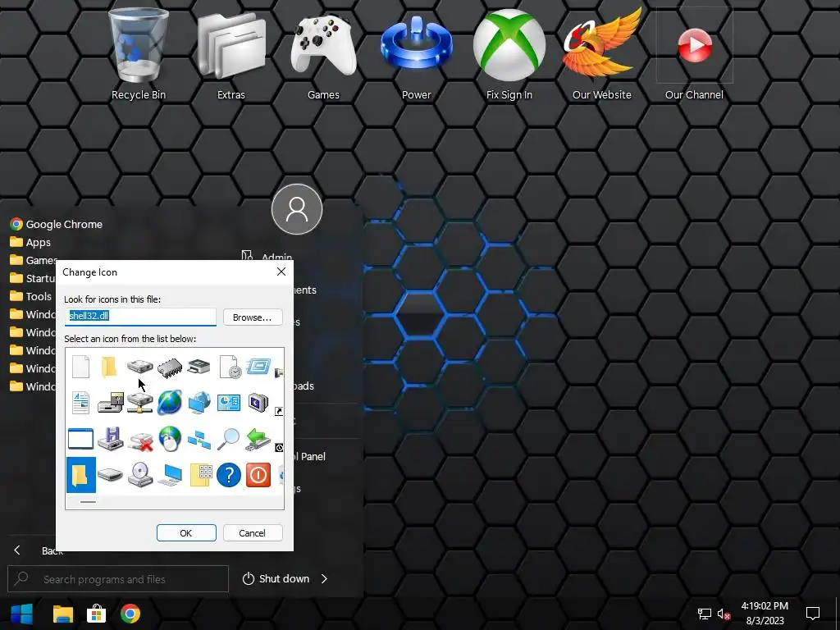Select the magnifying glass icon

click(229, 439)
